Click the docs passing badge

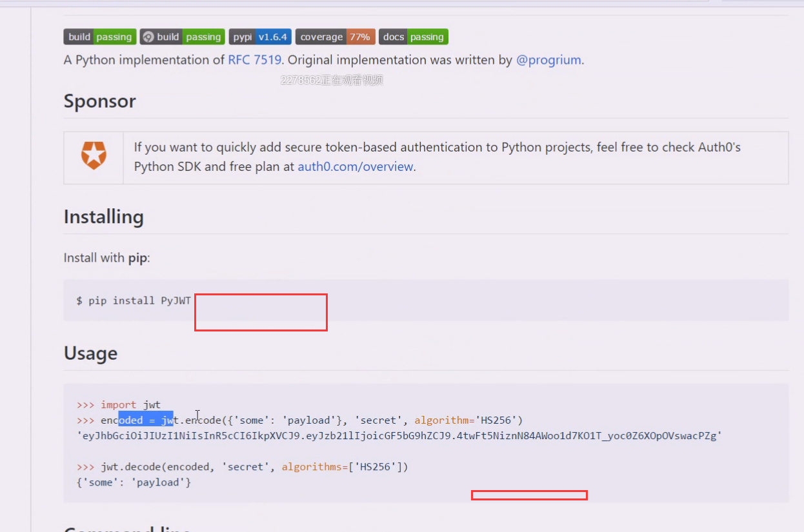[x=414, y=37]
